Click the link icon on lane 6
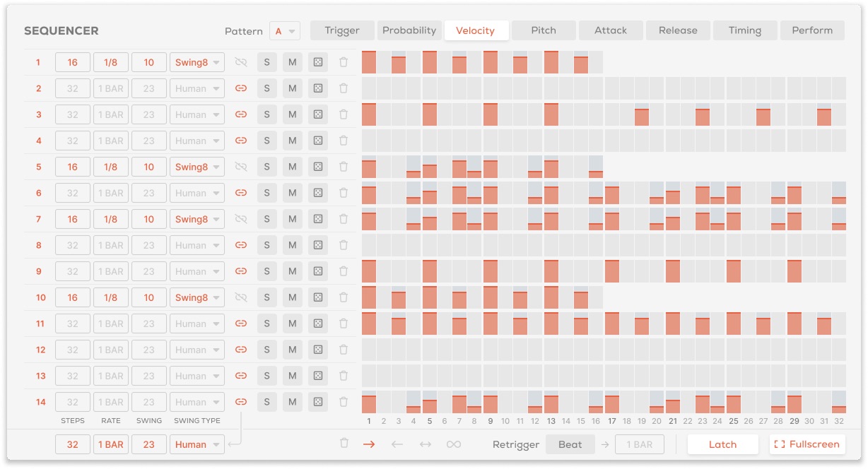Image resolution: width=868 pixels, height=469 pixels. tap(241, 193)
